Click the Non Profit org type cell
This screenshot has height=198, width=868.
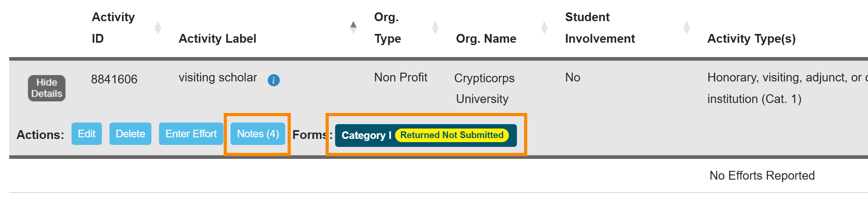coord(401,77)
